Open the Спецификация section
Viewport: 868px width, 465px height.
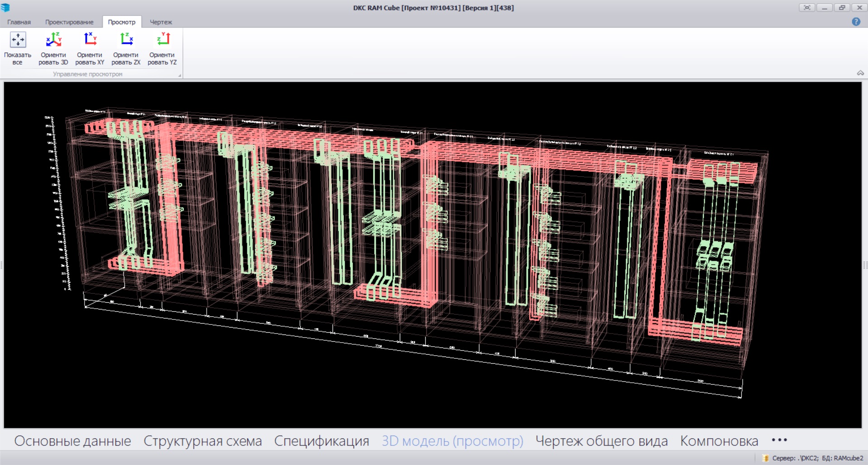pos(322,441)
